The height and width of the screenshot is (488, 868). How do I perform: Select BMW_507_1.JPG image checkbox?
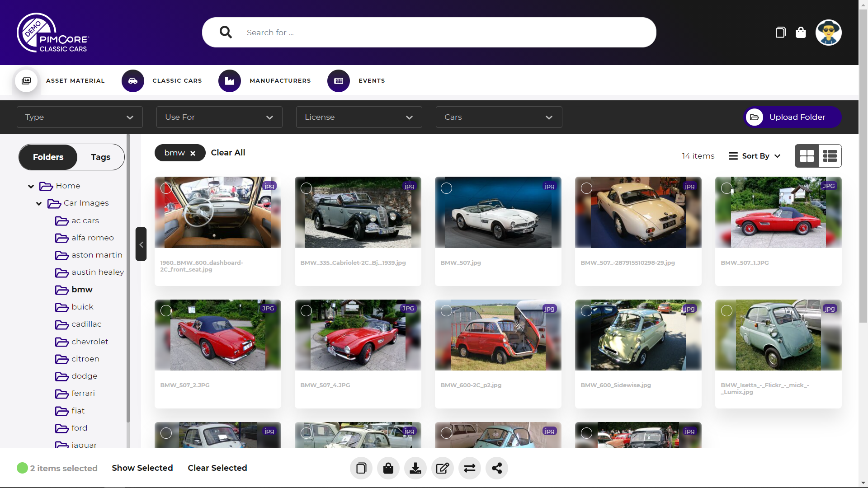(x=727, y=188)
